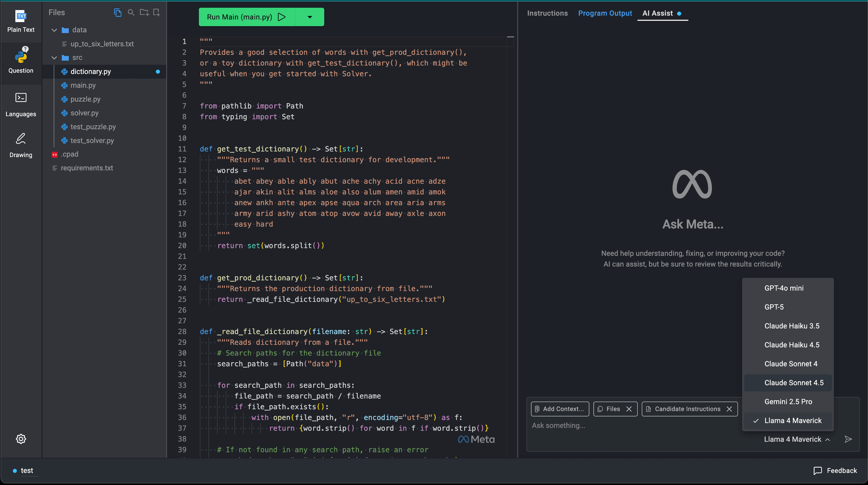Collapse the src folder
This screenshot has width=868, height=485.
pyautogui.click(x=54, y=57)
